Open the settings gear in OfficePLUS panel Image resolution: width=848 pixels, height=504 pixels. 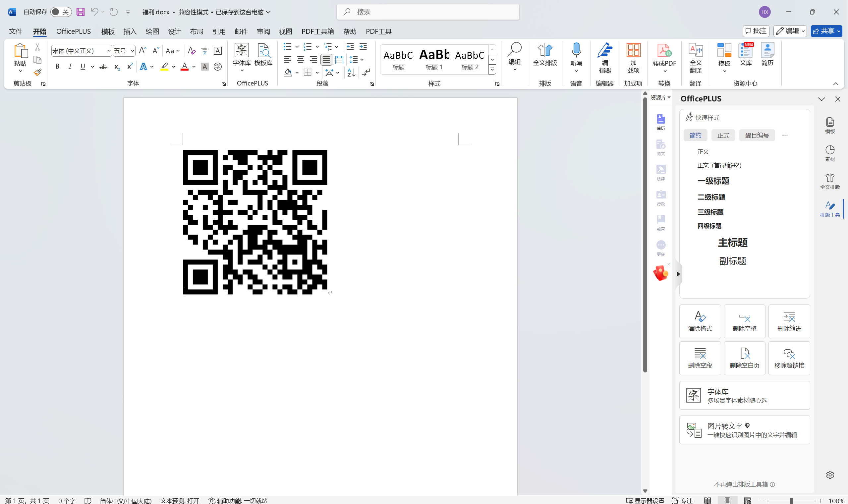coord(830,475)
